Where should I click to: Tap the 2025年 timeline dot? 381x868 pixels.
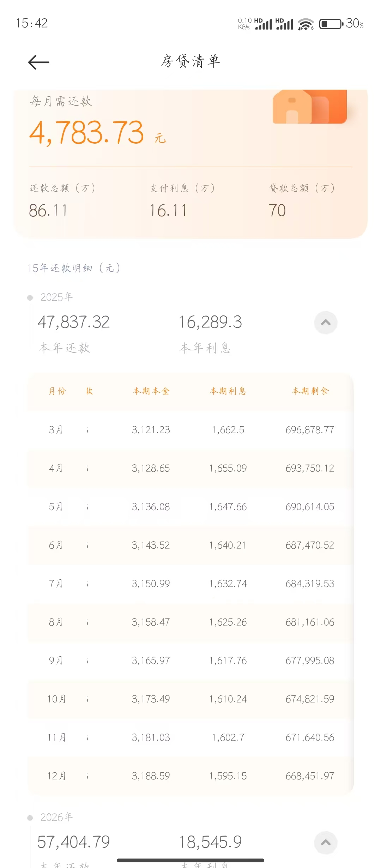[30, 298]
